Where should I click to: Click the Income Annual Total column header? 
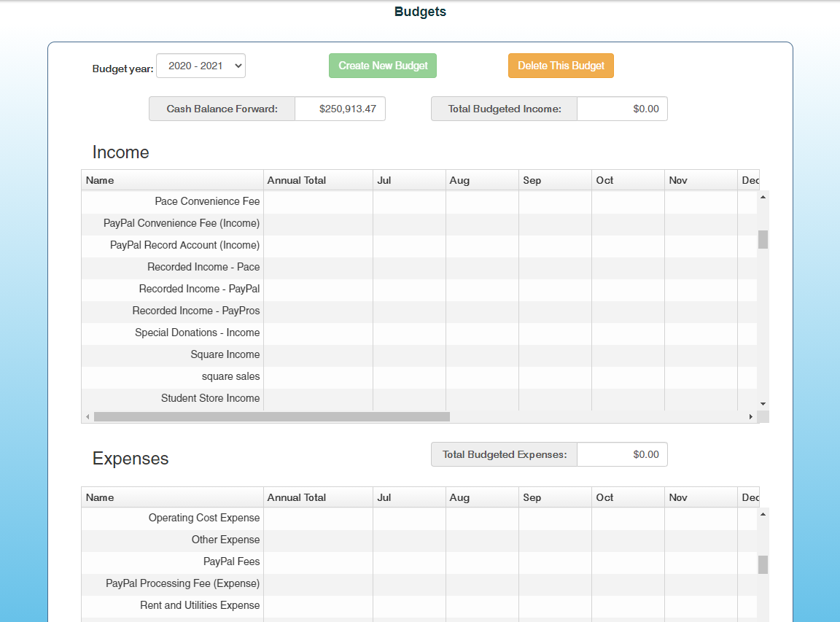click(x=318, y=180)
